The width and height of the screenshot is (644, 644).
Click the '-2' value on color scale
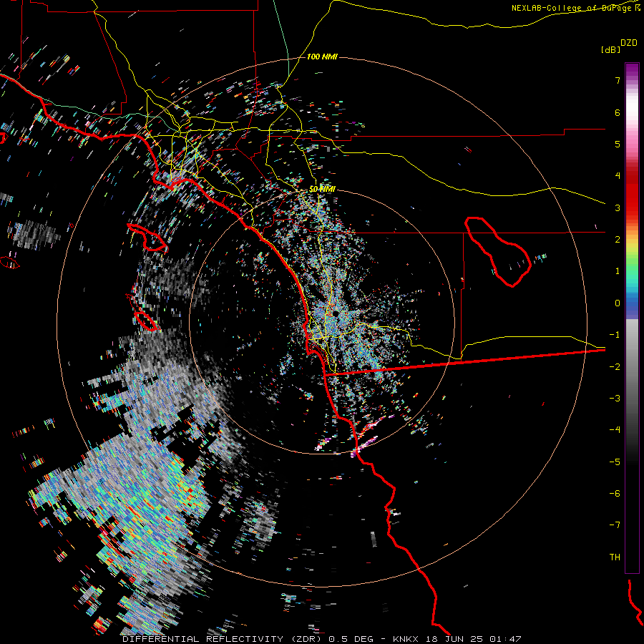(x=615, y=367)
